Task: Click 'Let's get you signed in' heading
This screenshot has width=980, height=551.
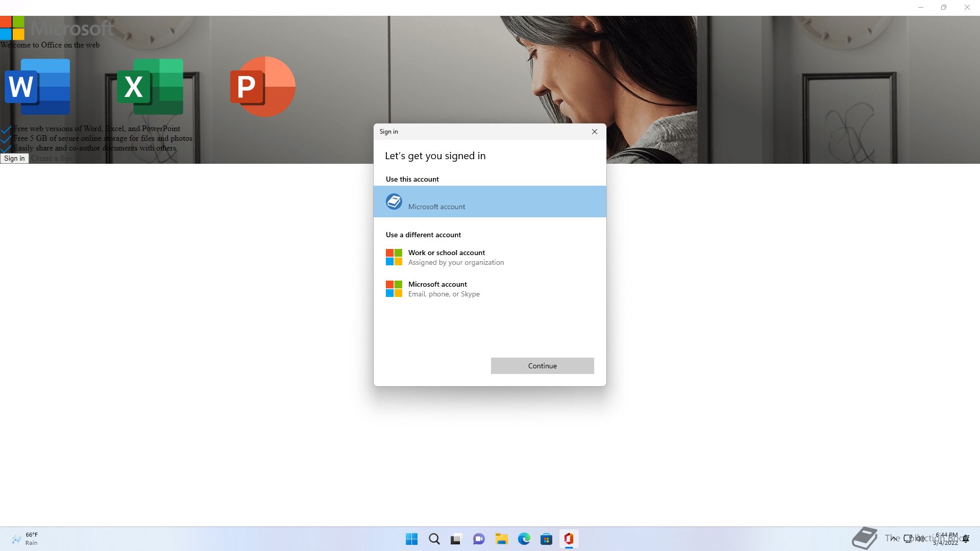Action: pos(435,156)
